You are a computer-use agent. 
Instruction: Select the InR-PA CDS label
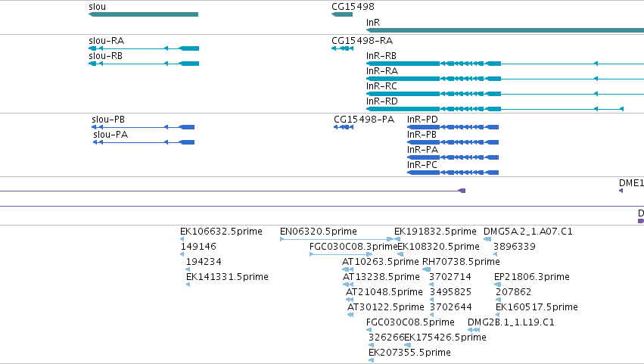coord(422,150)
